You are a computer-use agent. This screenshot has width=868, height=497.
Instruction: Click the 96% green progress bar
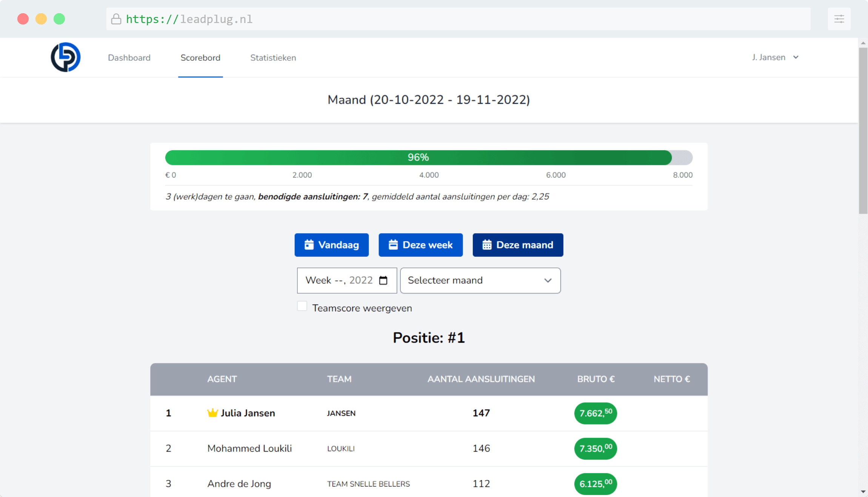[x=418, y=157]
